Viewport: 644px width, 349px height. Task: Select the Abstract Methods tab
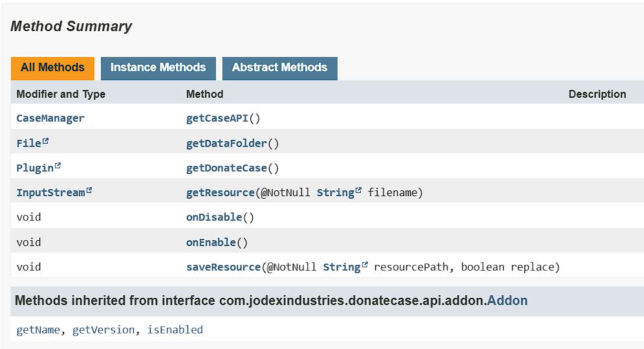[x=279, y=68]
